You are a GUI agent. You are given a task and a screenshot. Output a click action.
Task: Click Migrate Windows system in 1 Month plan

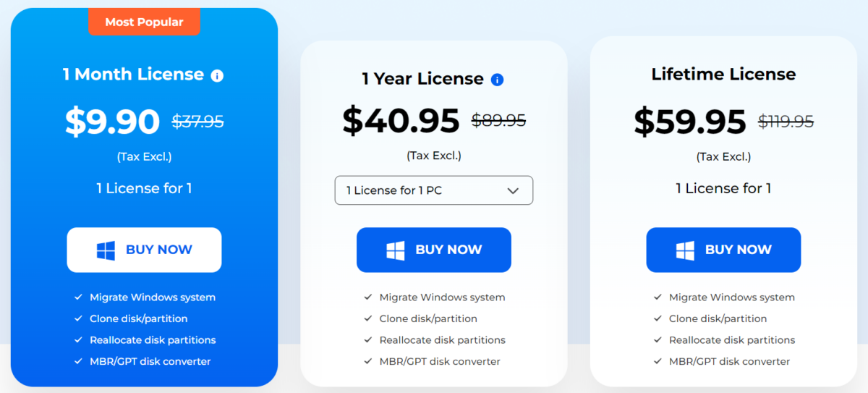153,297
